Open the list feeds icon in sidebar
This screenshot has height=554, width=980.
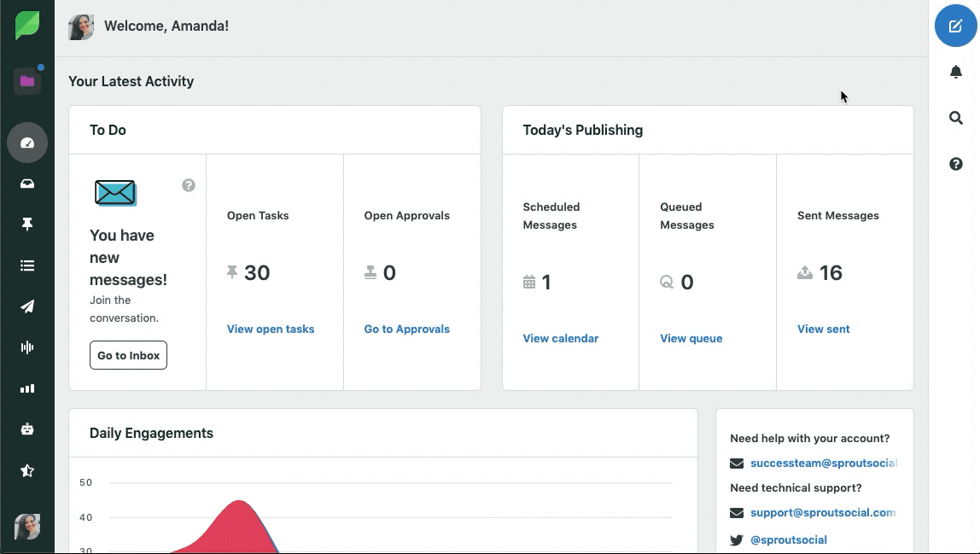tap(27, 265)
